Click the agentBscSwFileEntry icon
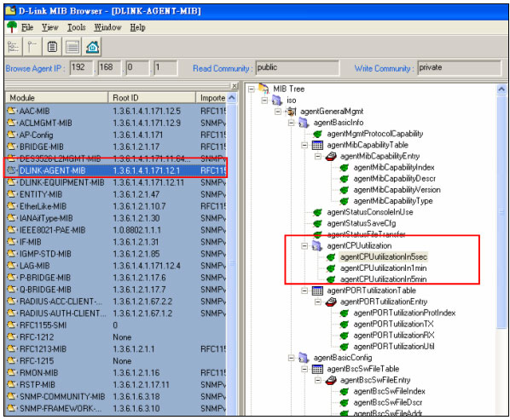510x420 pixels. 331,380
